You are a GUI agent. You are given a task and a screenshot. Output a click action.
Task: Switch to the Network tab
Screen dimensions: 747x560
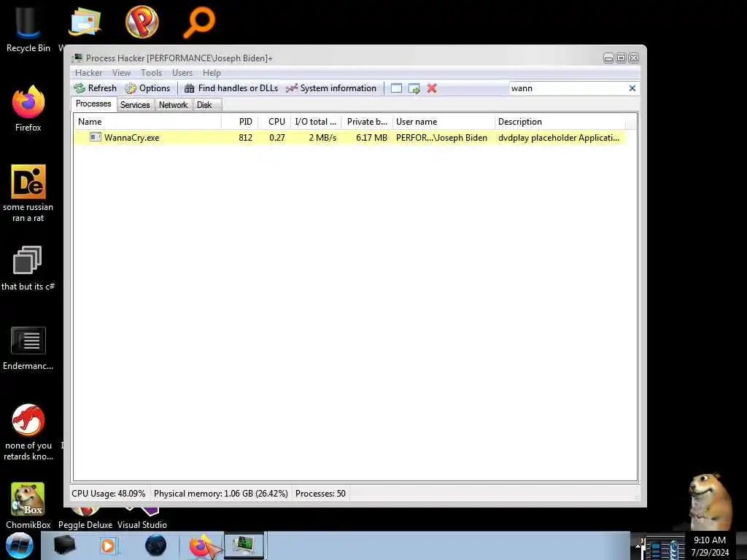point(174,105)
